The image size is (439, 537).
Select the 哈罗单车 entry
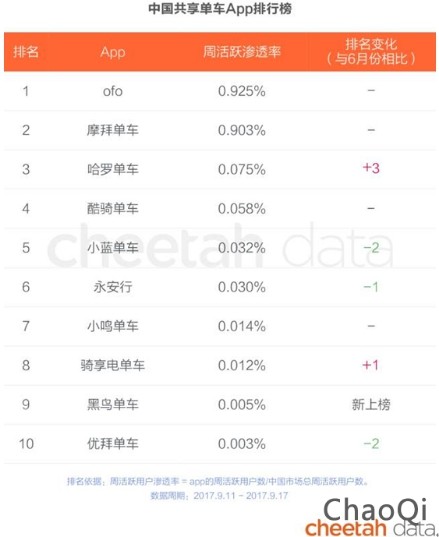[113, 169]
